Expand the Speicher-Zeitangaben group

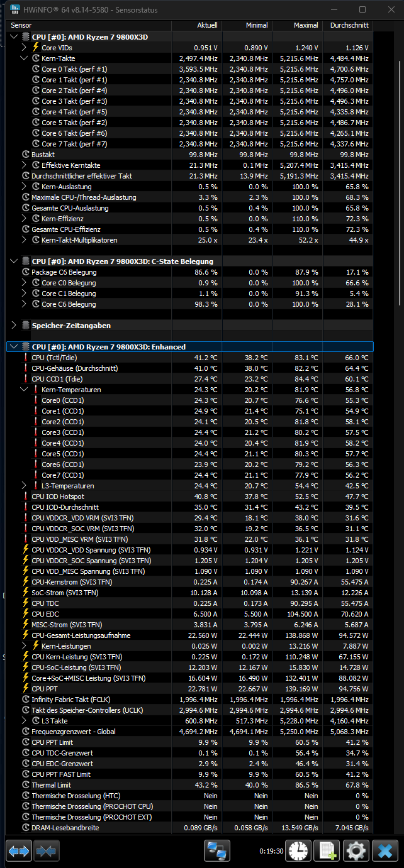[x=14, y=325]
